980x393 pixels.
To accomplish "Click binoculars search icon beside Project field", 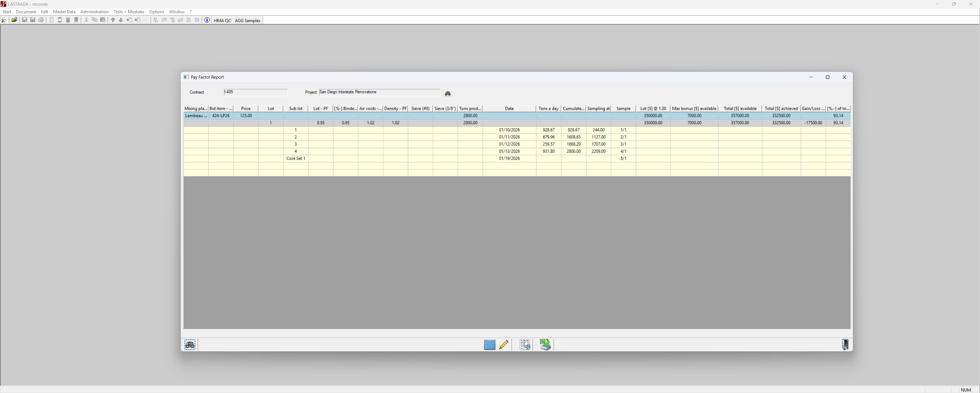I will click(447, 93).
